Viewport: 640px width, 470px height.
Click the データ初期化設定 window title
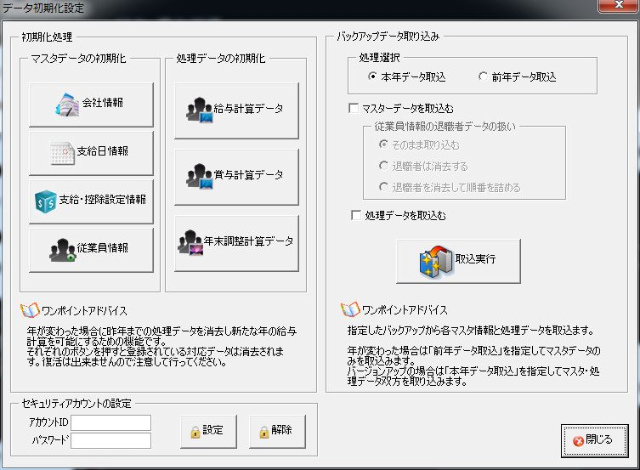point(43,8)
